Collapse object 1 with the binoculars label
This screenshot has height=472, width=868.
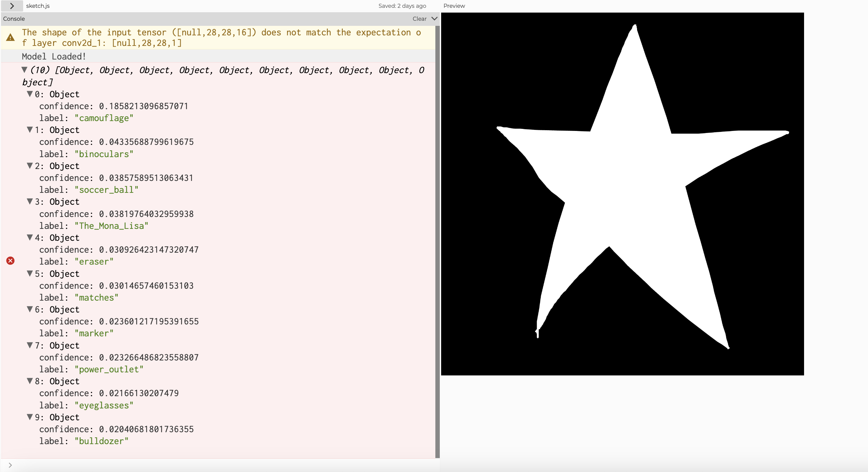click(30, 130)
